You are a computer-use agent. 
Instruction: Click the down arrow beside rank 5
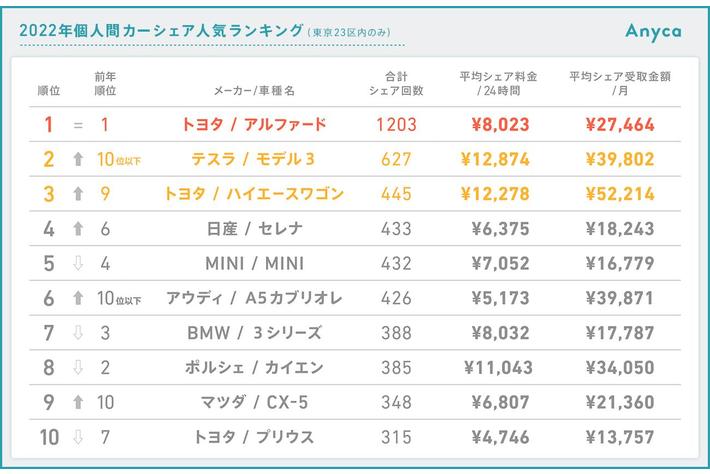click(x=78, y=264)
